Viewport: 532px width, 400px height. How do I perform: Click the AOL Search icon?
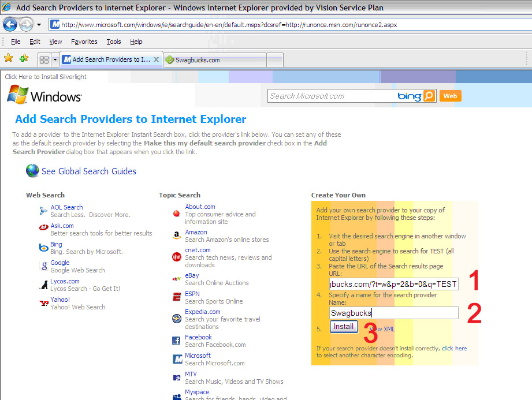tap(43, 211)
